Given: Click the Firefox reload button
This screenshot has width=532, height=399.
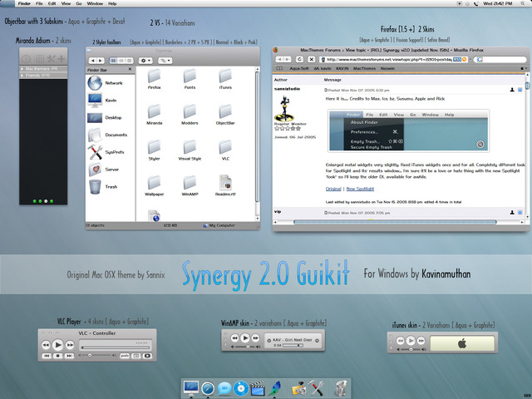Looking at the screenshot, I should pos(299,59).
